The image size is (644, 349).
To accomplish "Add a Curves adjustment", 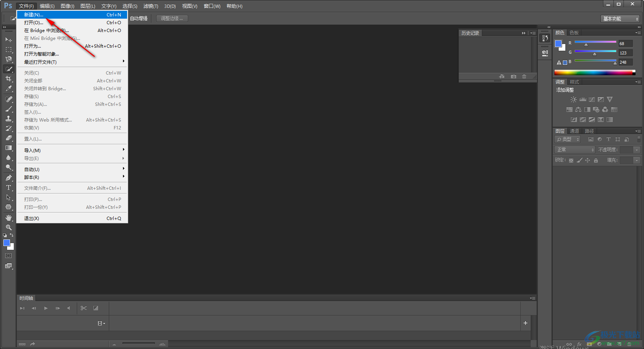I will coord(592,100).
